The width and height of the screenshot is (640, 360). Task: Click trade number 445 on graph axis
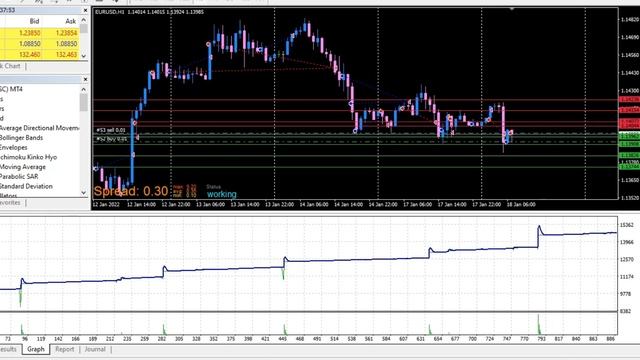click(x=282, y=339)
